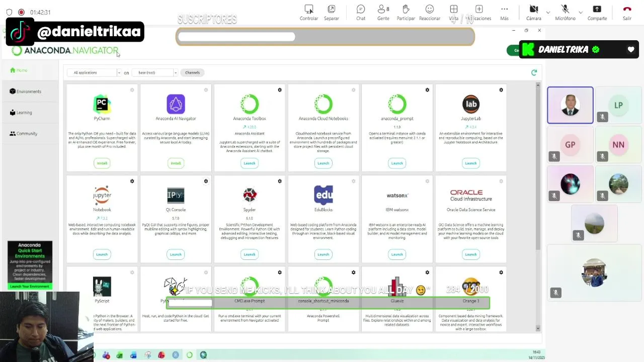The width and height of the screenshot is (644, 362).
Task: Launch anaconda_prompt
Action: coord(397,163)
